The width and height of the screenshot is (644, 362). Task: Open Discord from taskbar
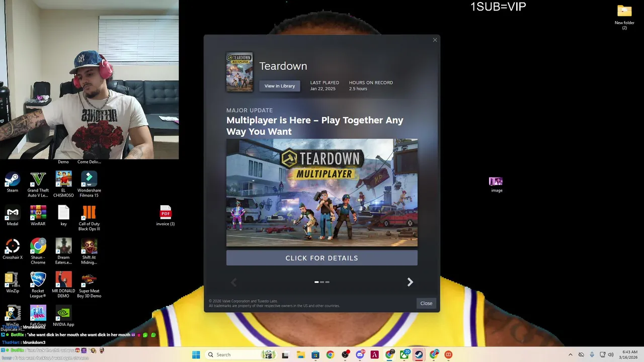(x=360, y=354)
